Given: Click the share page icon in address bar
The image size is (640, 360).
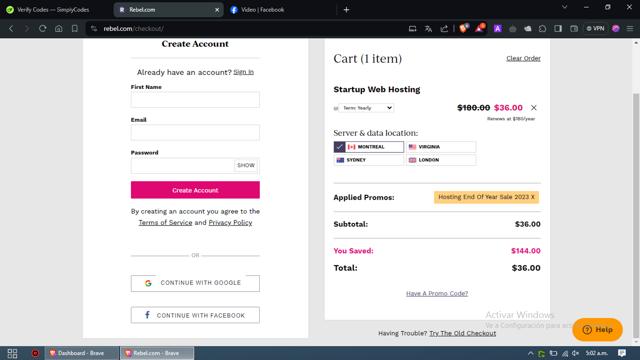Looking at the screenshot, I should pyautogui.click(x=444, y=29).
